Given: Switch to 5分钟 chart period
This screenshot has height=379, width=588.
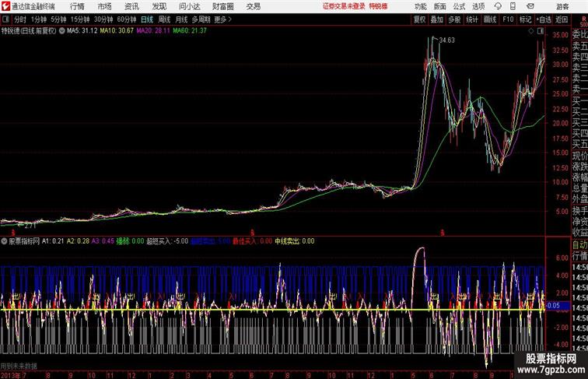Looking at the screenshot, I should (x=58, y=19).
